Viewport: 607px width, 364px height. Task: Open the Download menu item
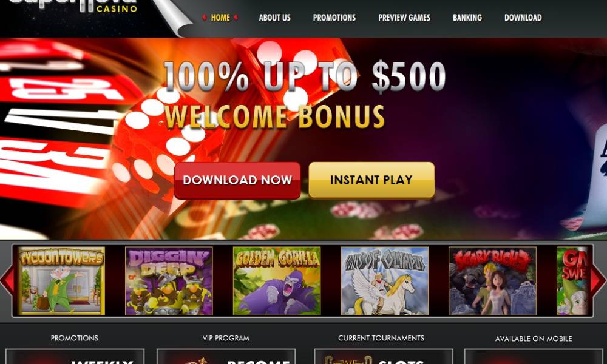523,18
